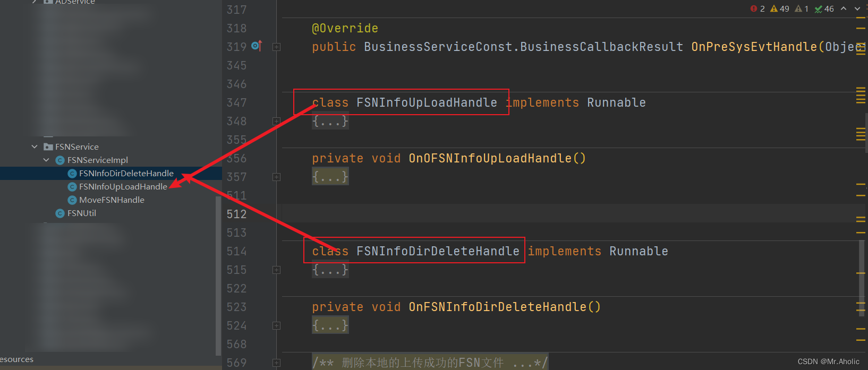Click the OnPreSysEvtHandle method name
868x370 pixels.
pyautogui.click(x=754, y=47)
